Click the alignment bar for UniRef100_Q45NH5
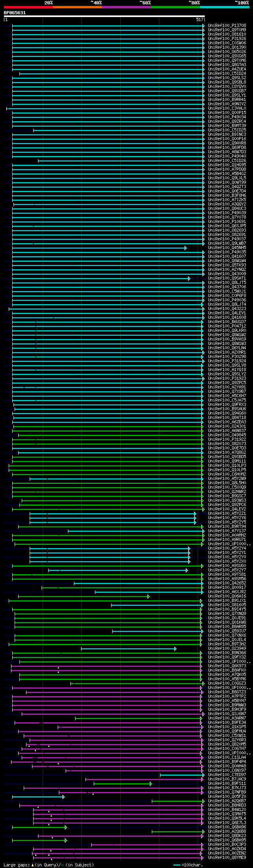This screenshot has width=253, height=868. 99,248
